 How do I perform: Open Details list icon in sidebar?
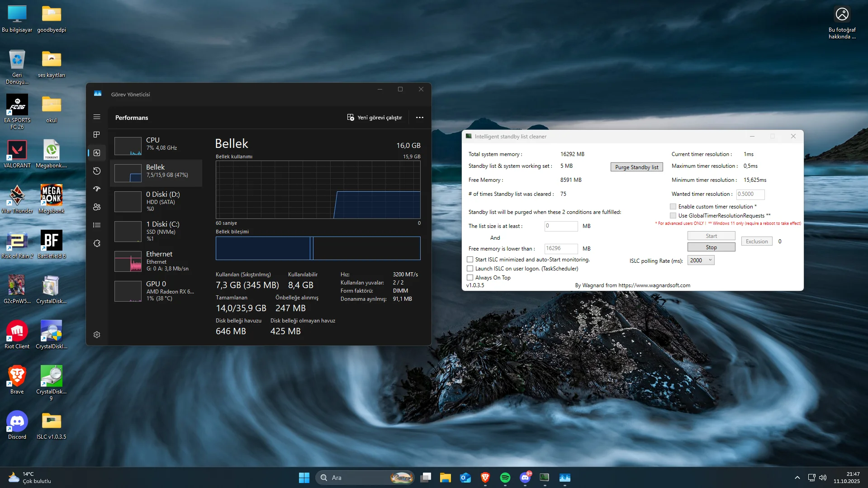pyautogui.click(x=97, y=225)
